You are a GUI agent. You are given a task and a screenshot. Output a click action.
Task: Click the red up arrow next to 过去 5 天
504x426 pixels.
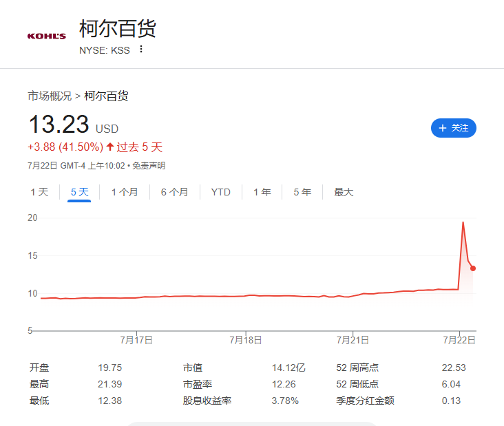click(110, 147)
